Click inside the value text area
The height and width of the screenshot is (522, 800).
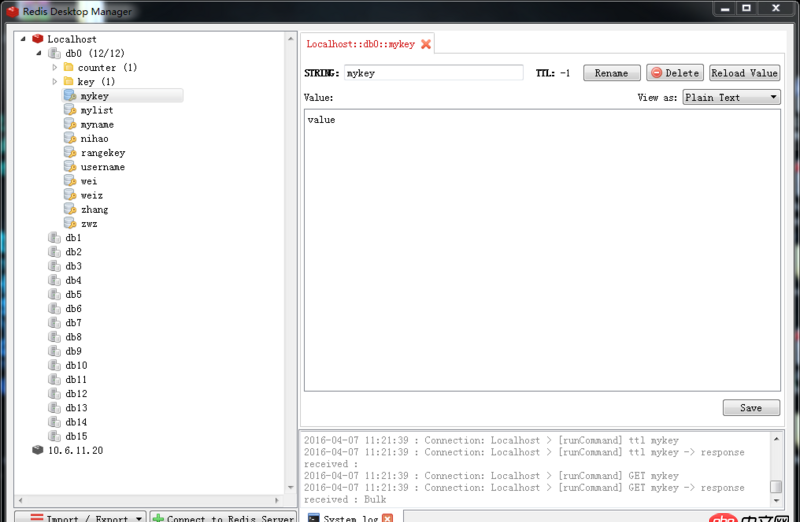coord(542,250)
